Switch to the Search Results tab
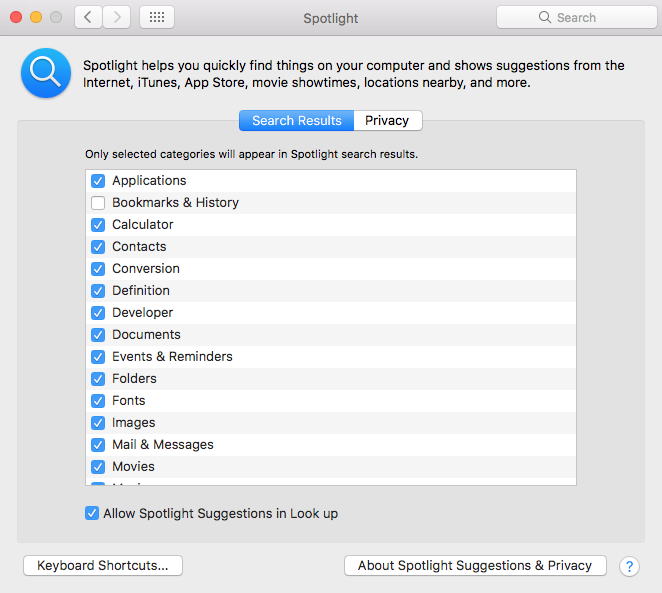Screen dimensions: 662x593 click(x=296, y=121)
